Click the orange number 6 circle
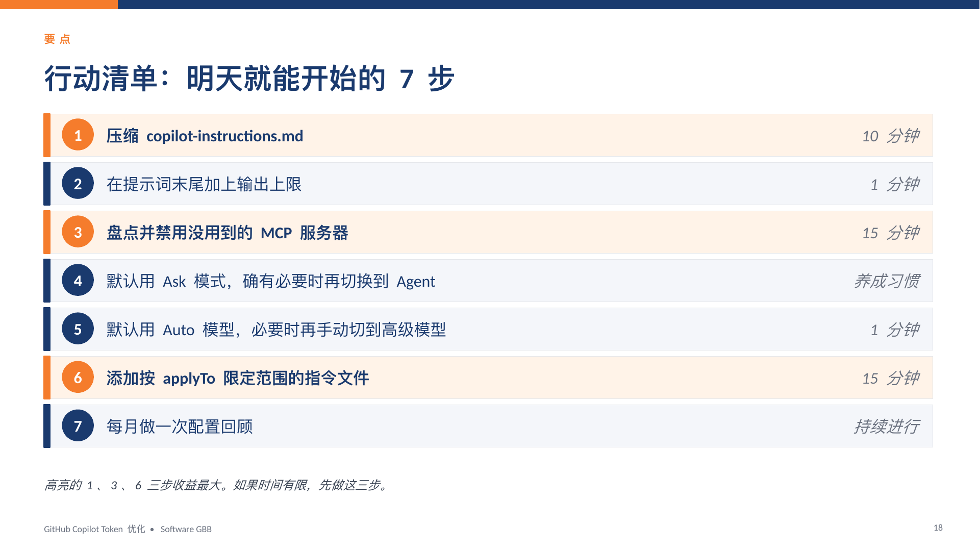The image size is (980, 551). click(x=78, y=378)
